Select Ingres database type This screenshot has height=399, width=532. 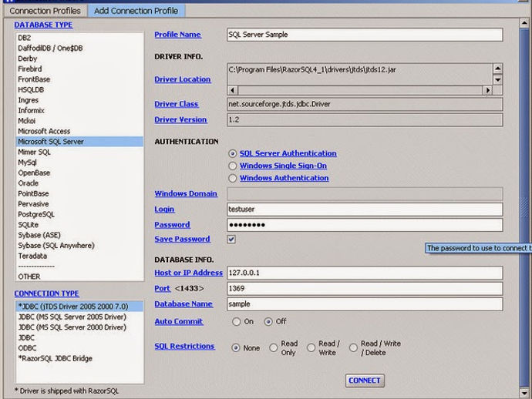tap(79, 100)
